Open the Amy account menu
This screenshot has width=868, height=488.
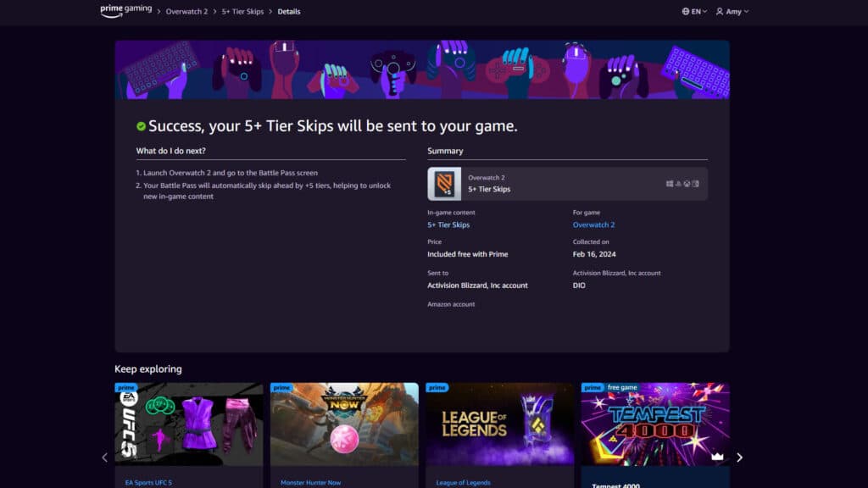click(736, 11)
